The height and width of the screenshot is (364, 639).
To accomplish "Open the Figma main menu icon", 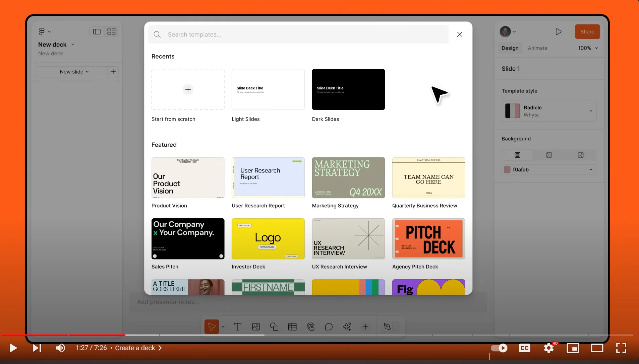I will tap(42, 31).
